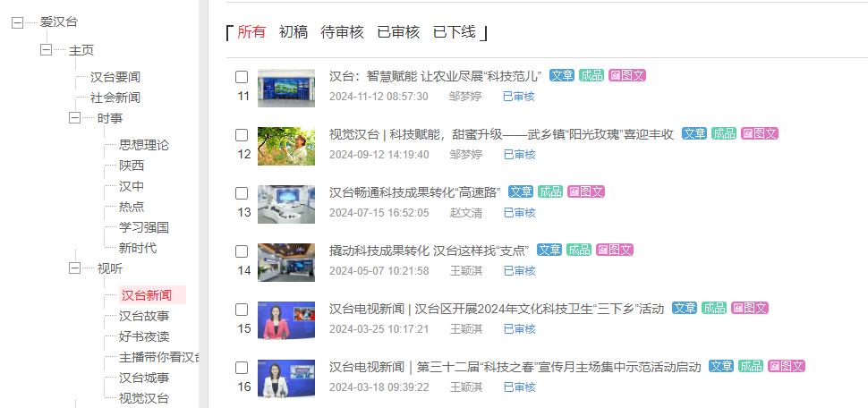Click the 文章 tag on article 14
The height and width of the screenshot is (408, 868).
(x=550, y=250)
